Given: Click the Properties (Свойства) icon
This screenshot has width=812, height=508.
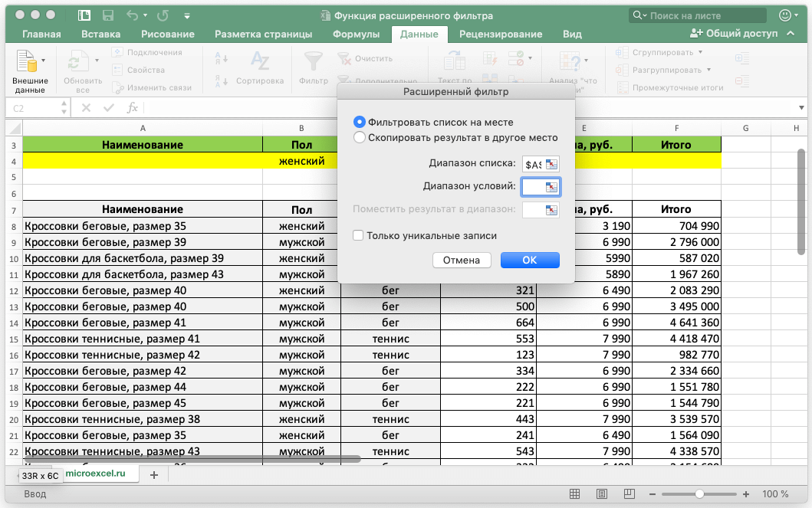Looking at the screenshot, I should pyautogui.click(x=117, y=70).
